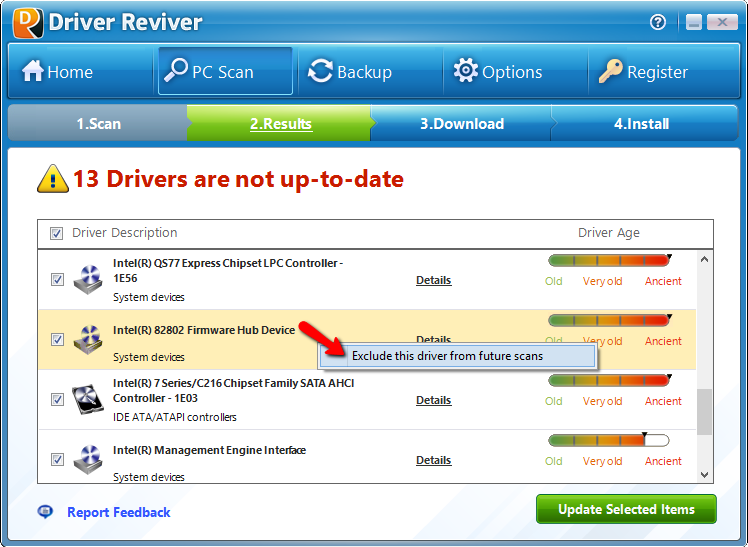Toggle the select-all checkbox beside Driver Description
The width and height of the screenshot is (748, 547).
click(x=56, y=233)
